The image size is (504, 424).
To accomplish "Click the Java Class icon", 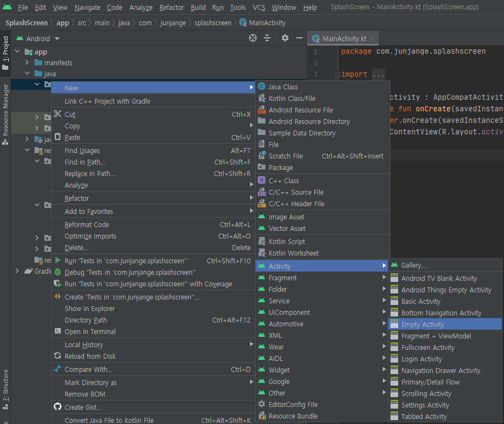I will click(262, 87).
